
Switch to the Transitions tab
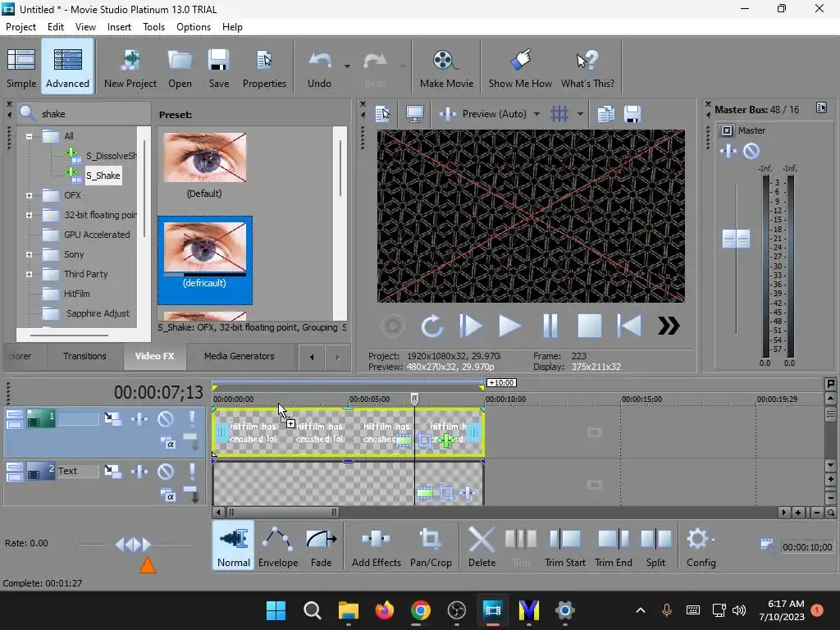click(84, 356)
